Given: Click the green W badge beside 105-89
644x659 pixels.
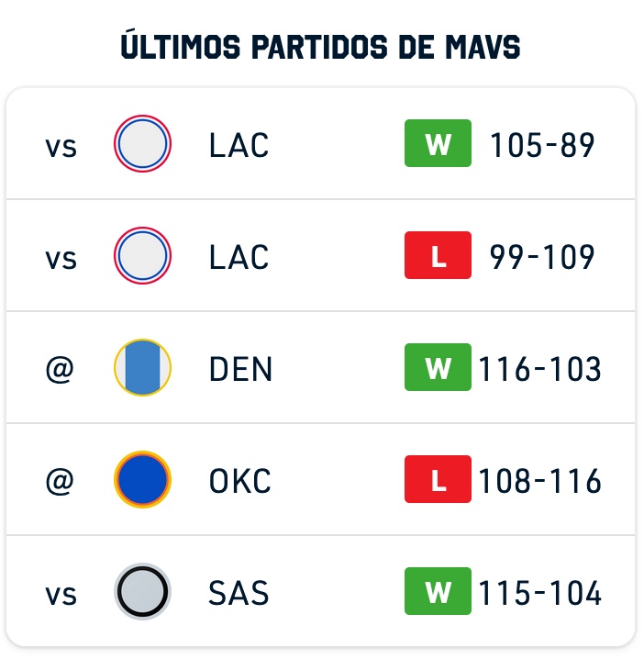Looking at the screenshot, I should 438,143.
